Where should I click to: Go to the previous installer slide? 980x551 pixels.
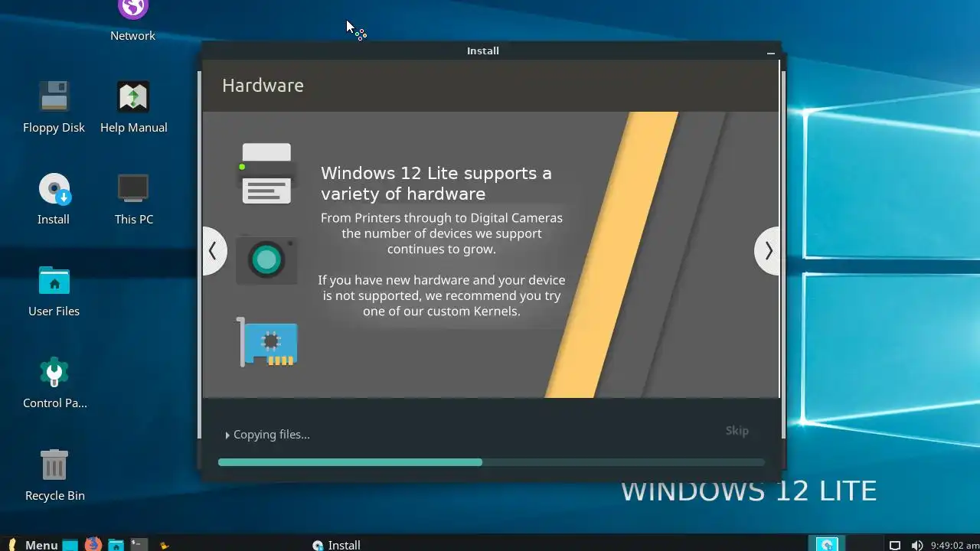pos(214,250)
